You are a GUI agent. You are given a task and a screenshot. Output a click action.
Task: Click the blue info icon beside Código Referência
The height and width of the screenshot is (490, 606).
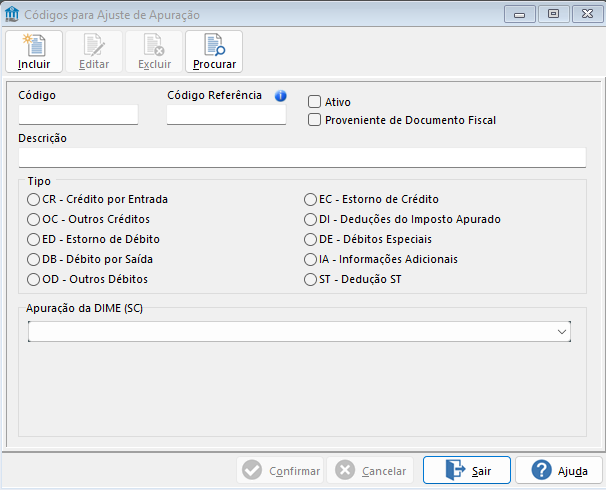(x=280, y=96)
